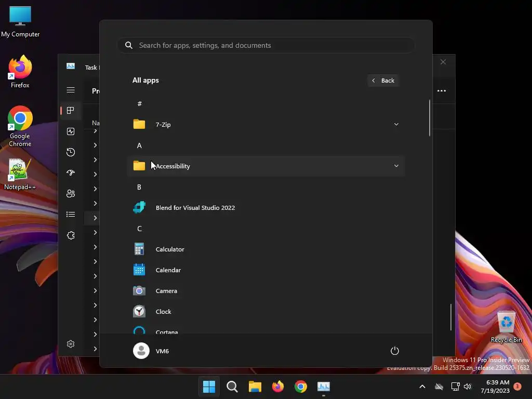This screenshot has height=399, width=532.
Task: Launch Firefox from taskbar
Action: 278,387
